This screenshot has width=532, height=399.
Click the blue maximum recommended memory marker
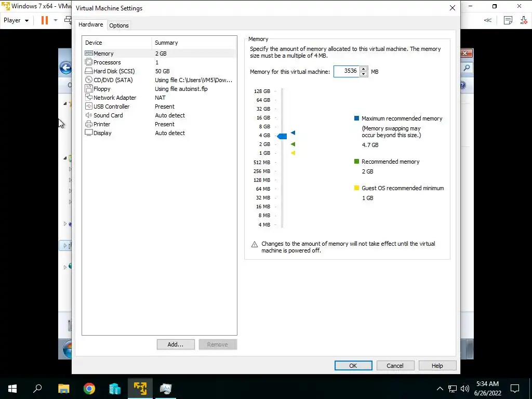[293, 132]
